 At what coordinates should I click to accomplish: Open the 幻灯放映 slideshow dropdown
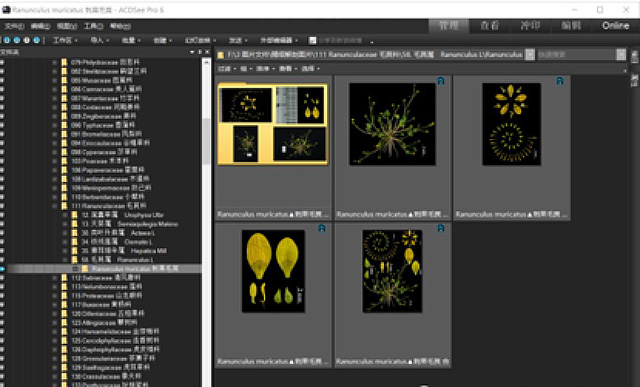(200, 40)
